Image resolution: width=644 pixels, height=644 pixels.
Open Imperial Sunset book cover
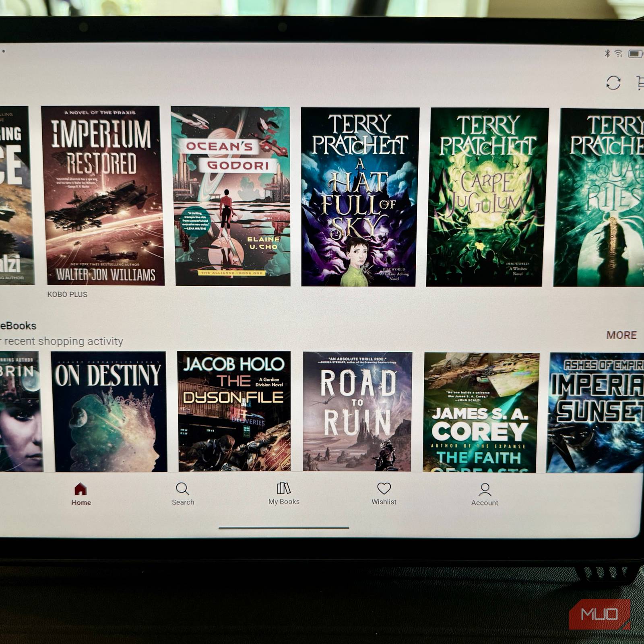coord(596,413)
